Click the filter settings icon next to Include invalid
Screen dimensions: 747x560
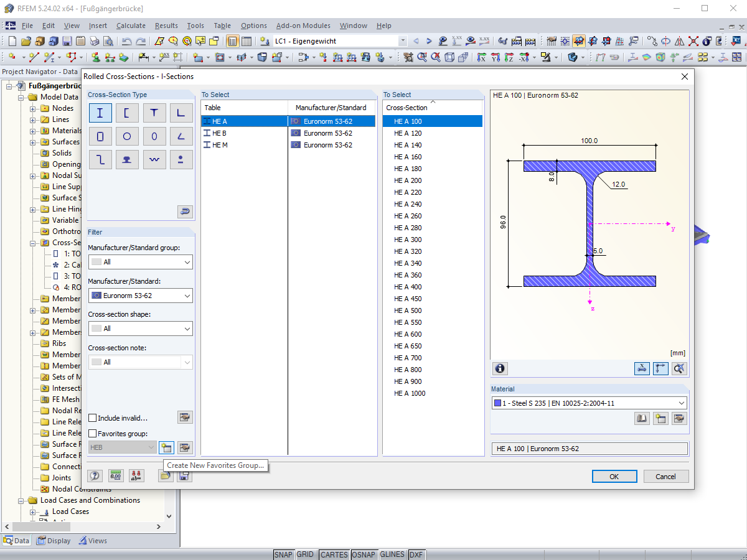tap(185, 418)
